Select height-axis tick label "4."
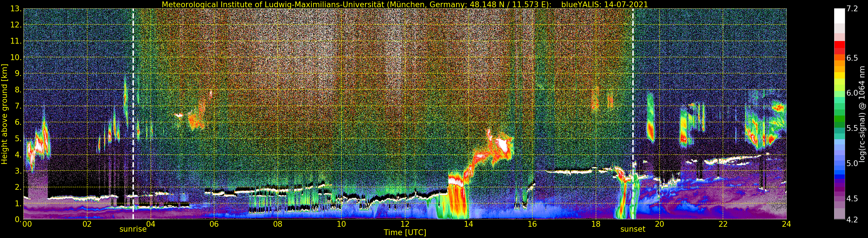The image size is (868, 238). [x=18, y=155]
